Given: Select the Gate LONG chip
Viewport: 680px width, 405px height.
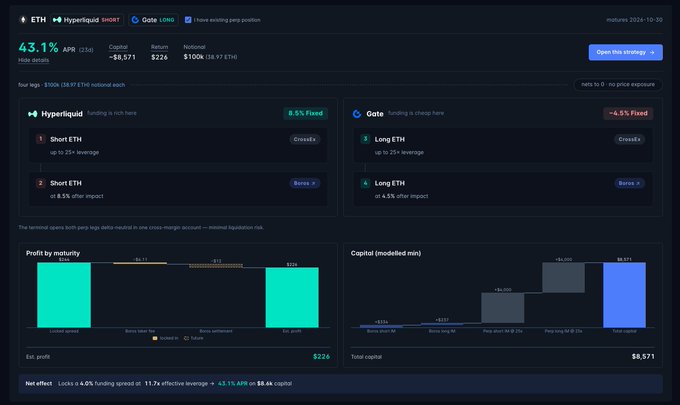Looking at the screenshot, I should coord(153,20).
